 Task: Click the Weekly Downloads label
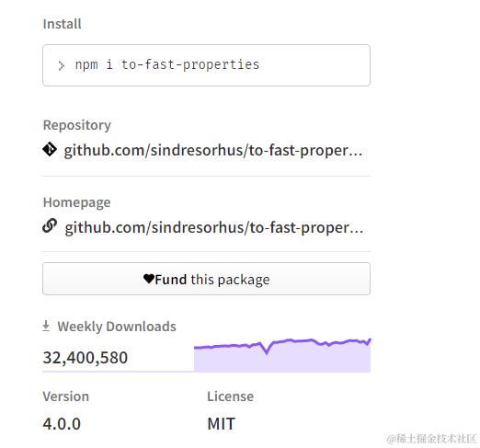point(117,327)
